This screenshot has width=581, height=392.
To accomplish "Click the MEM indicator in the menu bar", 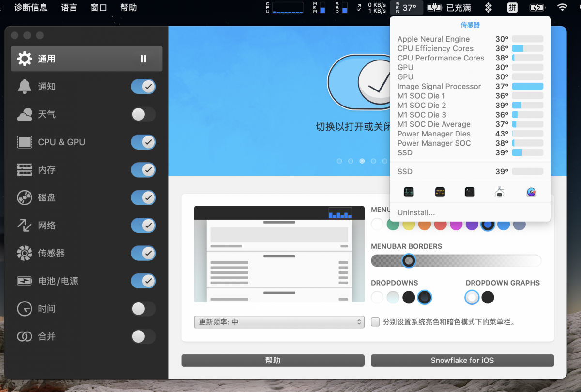I will 319,7.
